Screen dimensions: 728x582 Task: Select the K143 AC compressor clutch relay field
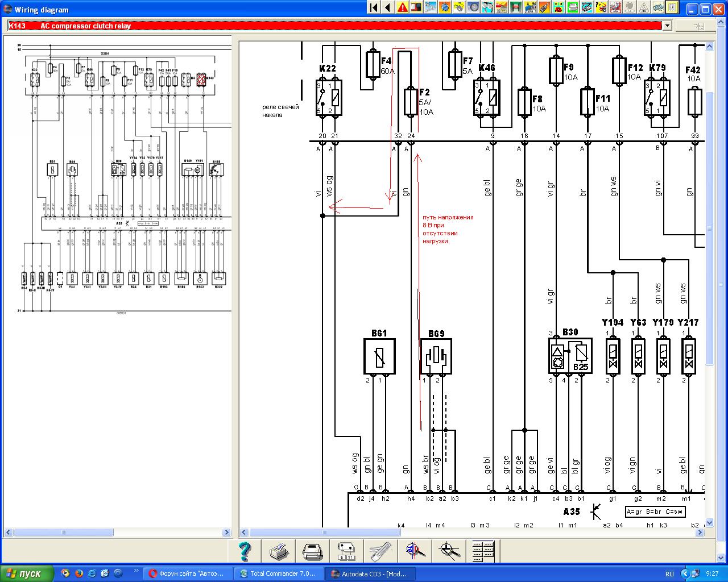pyautogui.click(x=334, y=26)
